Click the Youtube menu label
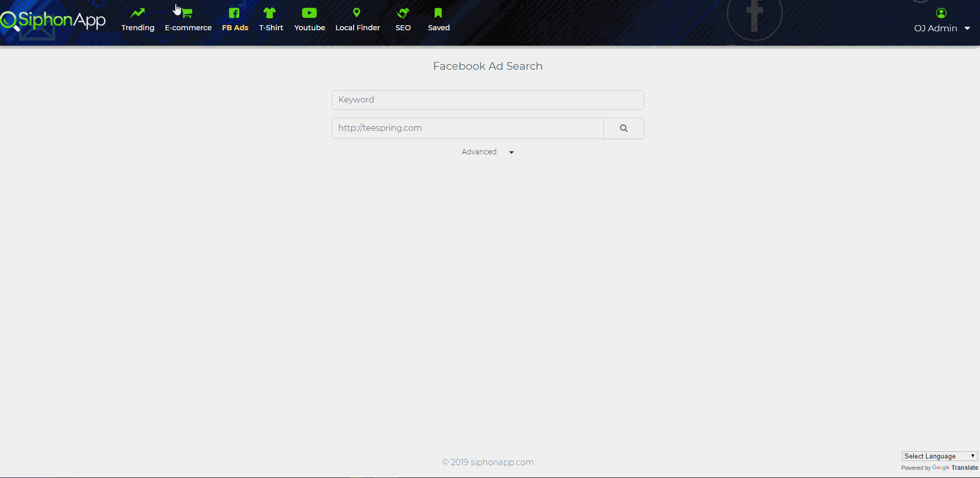Screen dimensions: 980x478 tap(310, 28)
